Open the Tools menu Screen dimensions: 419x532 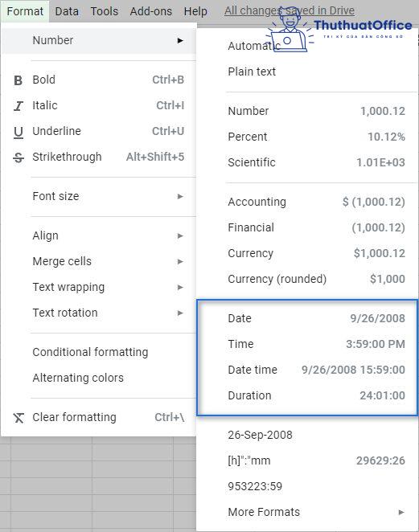(105, 11)
